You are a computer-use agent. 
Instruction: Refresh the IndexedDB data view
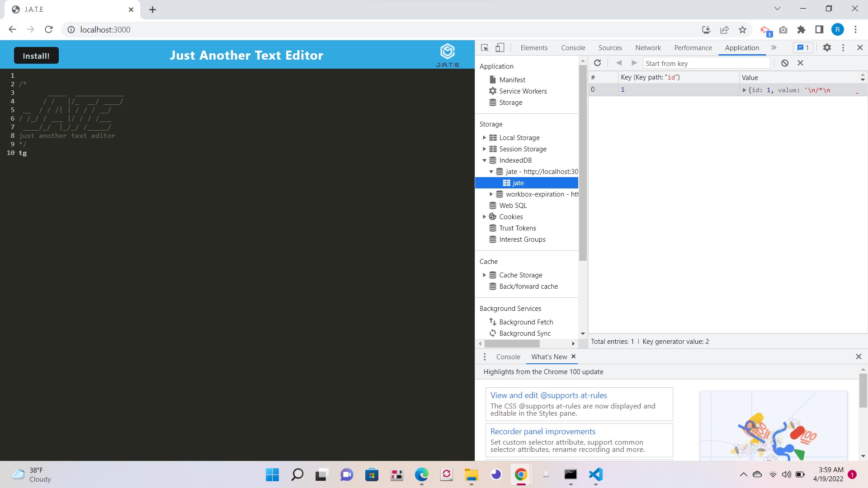[x=598, y=63]
